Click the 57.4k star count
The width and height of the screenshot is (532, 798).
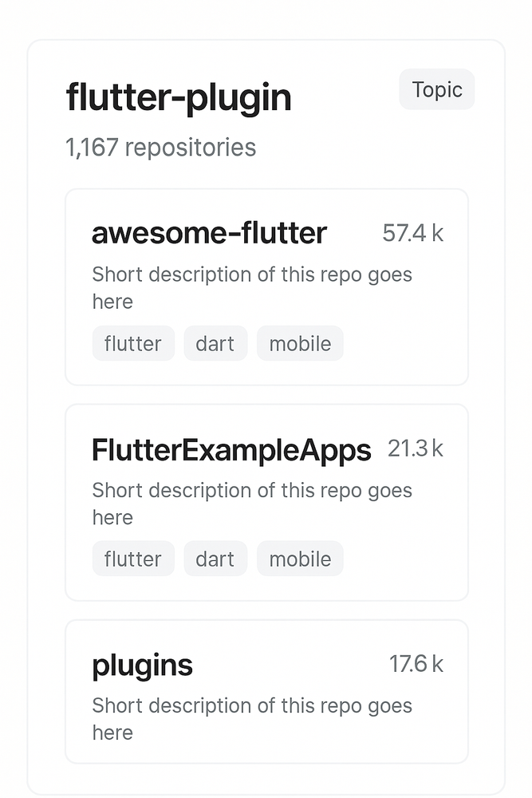click(x=413, y=233)
